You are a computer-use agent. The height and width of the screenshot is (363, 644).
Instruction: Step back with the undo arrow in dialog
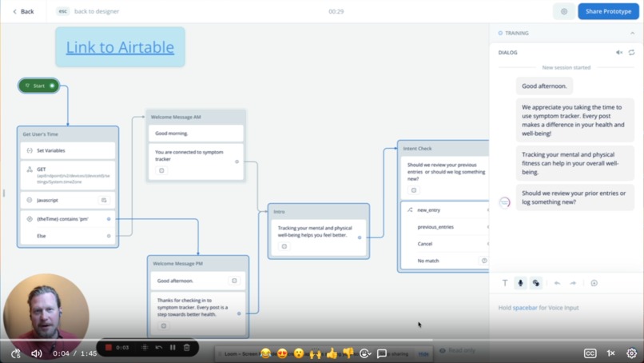tap(558, 283)
